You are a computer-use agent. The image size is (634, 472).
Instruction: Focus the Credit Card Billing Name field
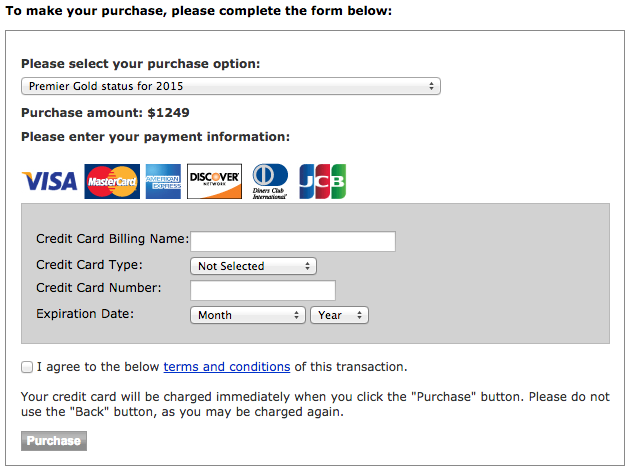coord(293,241)
